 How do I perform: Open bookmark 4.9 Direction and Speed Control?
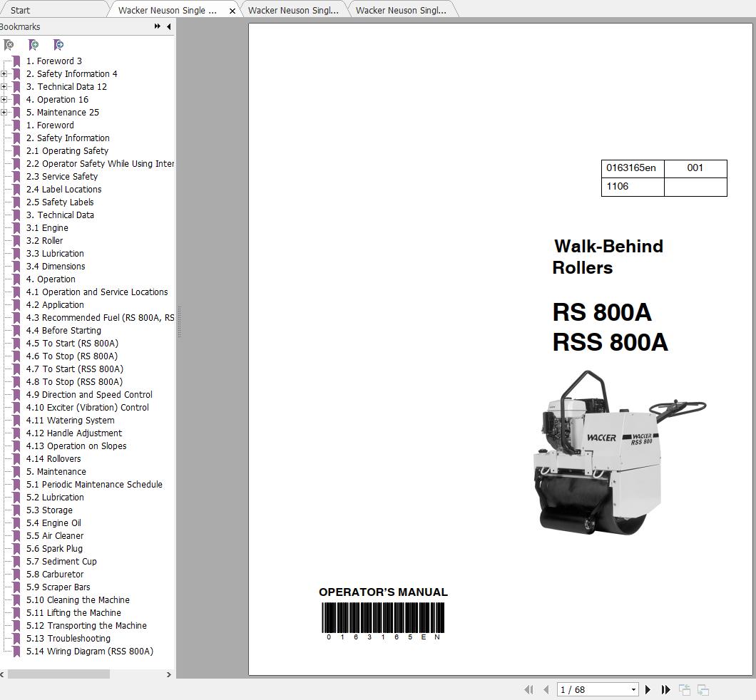(x=89, y=395)
